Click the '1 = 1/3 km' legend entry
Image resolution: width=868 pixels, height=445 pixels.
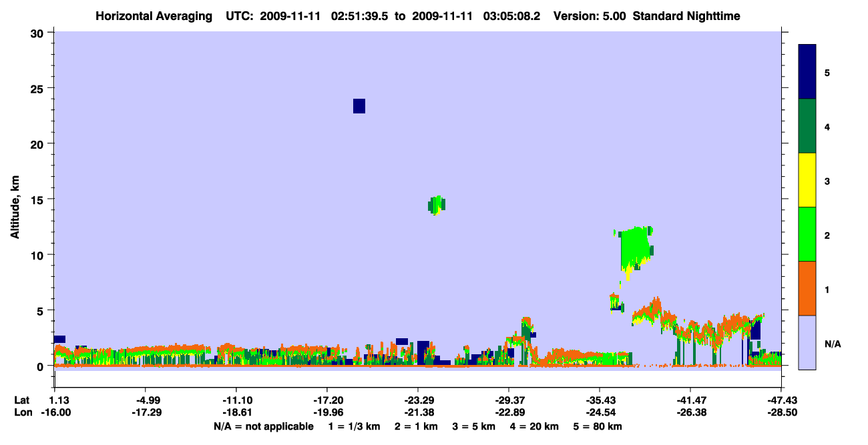354,426
